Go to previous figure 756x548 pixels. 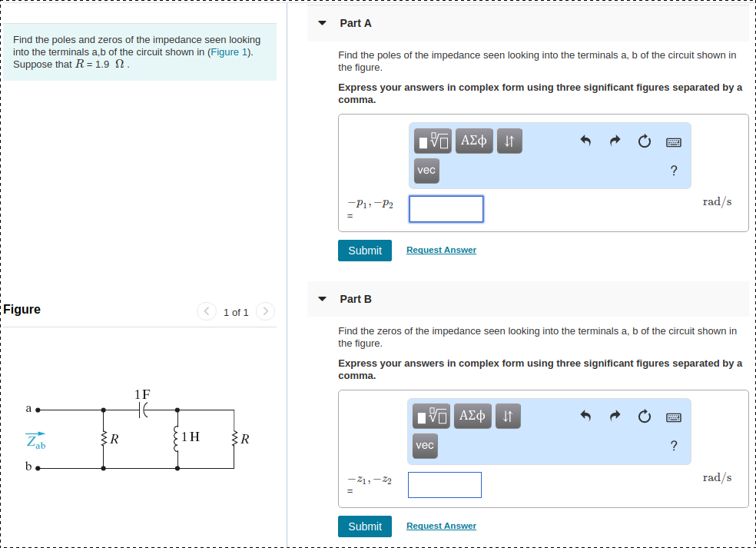pyautogui.click(x=207, y=311)
